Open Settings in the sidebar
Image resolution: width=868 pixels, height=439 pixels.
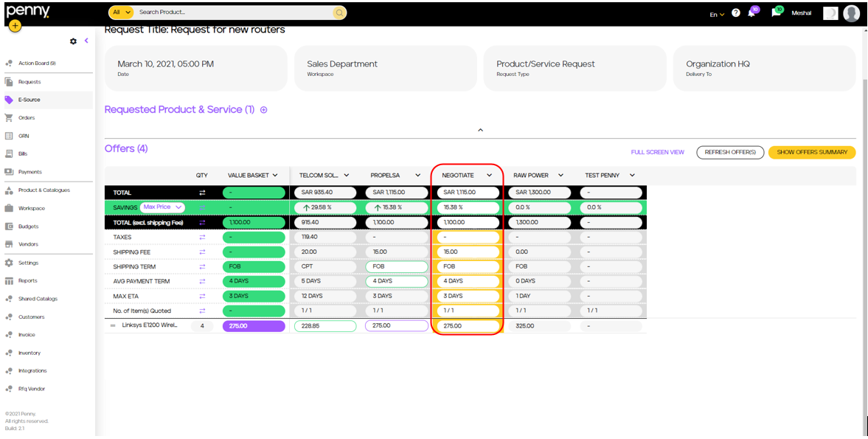(28, 263)
